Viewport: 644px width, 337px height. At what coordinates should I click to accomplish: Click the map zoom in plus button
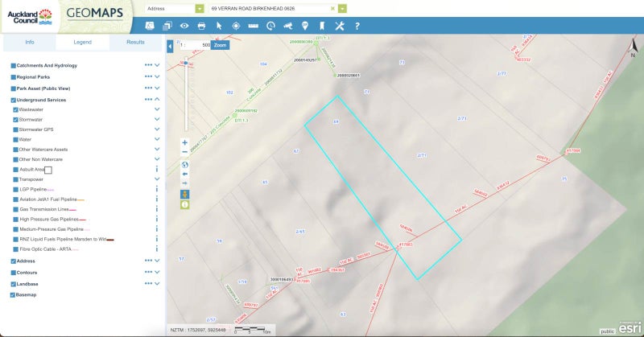[x=185, y=142]
